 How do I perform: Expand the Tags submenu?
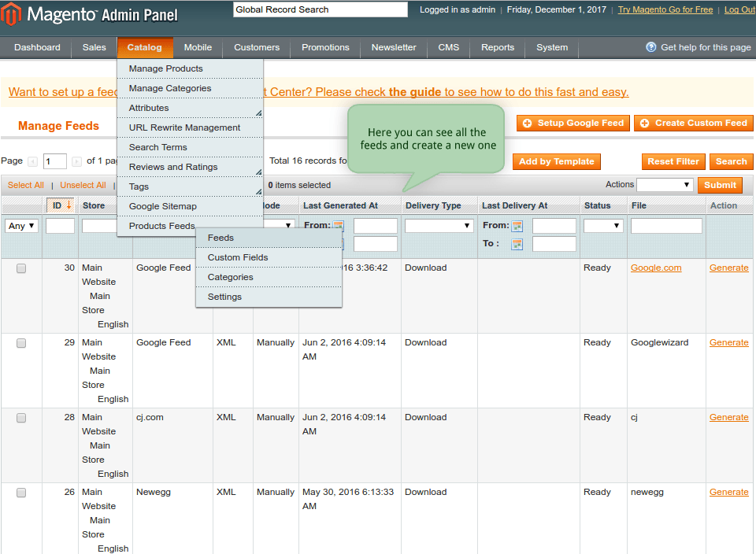[x=190, y=187]
